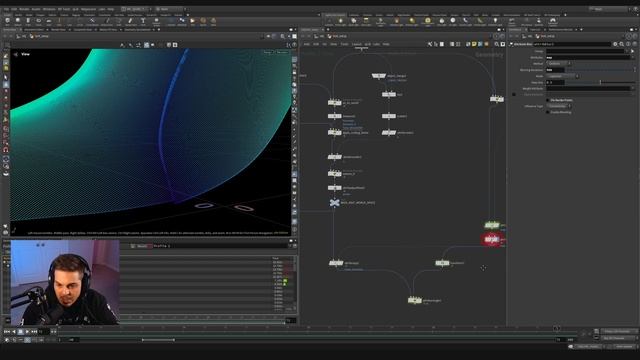640x360 pixels.
Task: Click the Sky Light shelf tool
Action: point(442,21)
